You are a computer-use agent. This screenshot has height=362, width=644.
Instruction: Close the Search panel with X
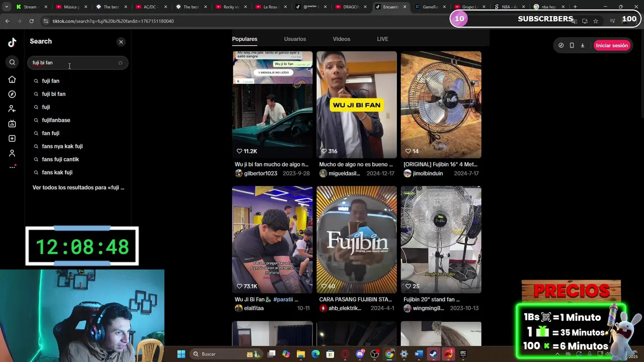(x=121, y=42)
